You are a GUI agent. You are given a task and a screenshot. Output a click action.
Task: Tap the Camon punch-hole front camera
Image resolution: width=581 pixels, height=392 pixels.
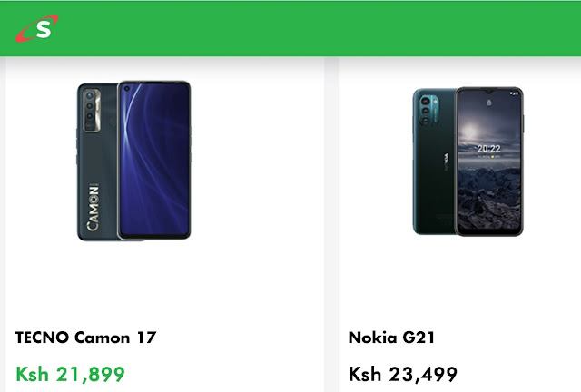[127, 89]
